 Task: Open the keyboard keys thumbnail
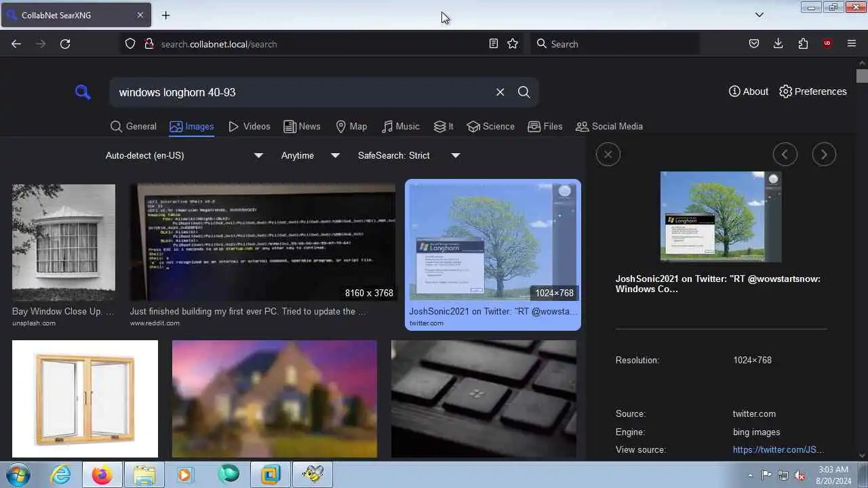[x=484, y=399]
